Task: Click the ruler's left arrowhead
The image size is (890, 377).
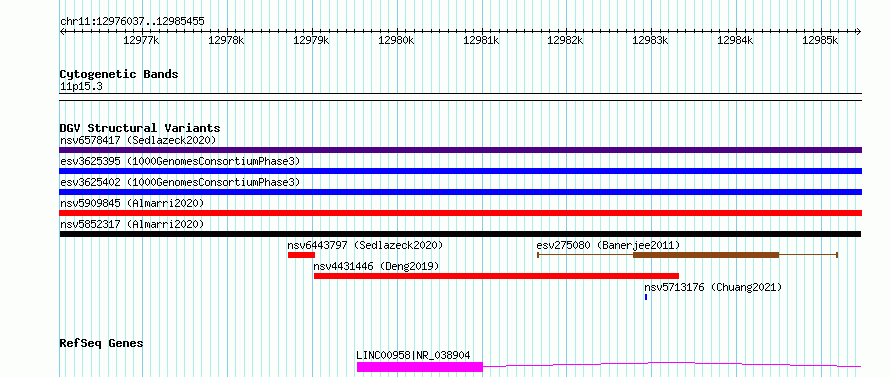Action: [x=62, y=31]
